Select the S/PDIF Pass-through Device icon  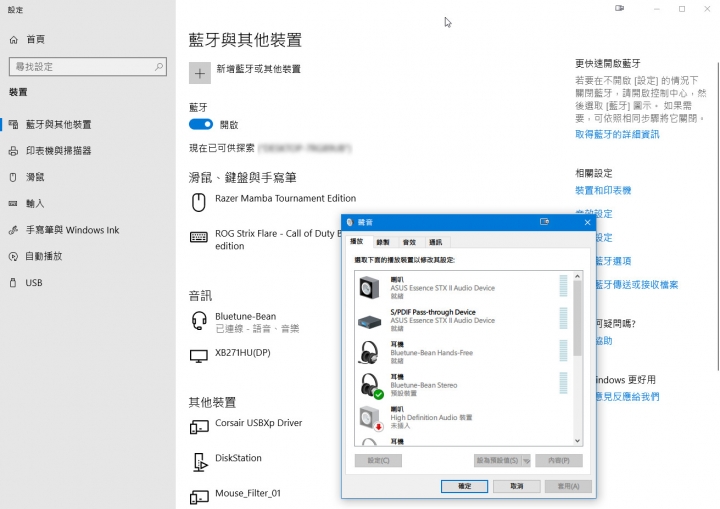pos(369,321)
